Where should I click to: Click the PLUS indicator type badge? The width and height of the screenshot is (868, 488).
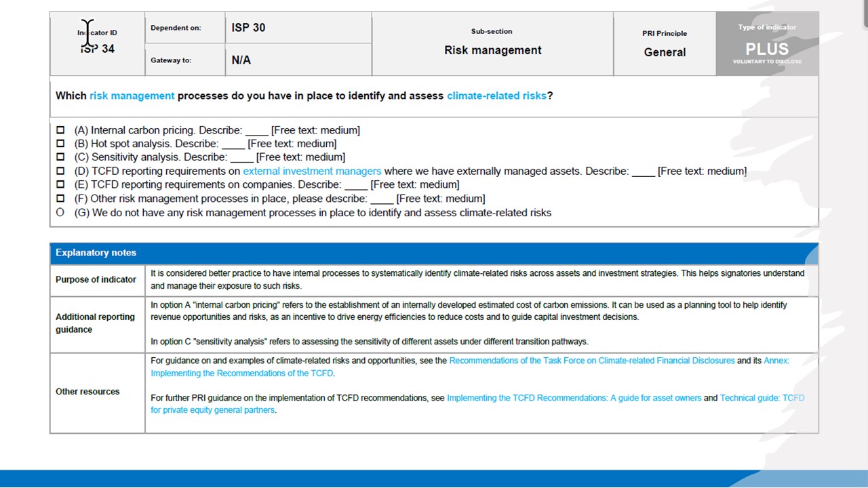coord(767,44)
